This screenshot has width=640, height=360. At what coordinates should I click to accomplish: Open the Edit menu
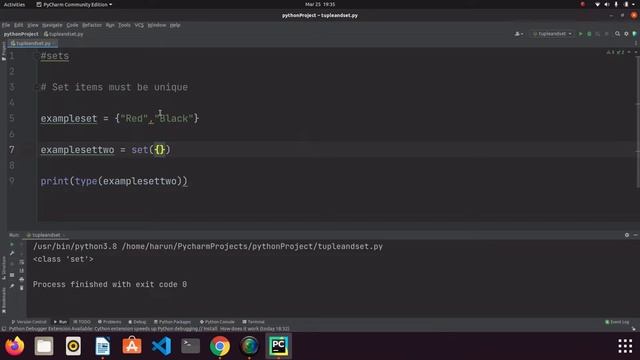click(18, 25)
